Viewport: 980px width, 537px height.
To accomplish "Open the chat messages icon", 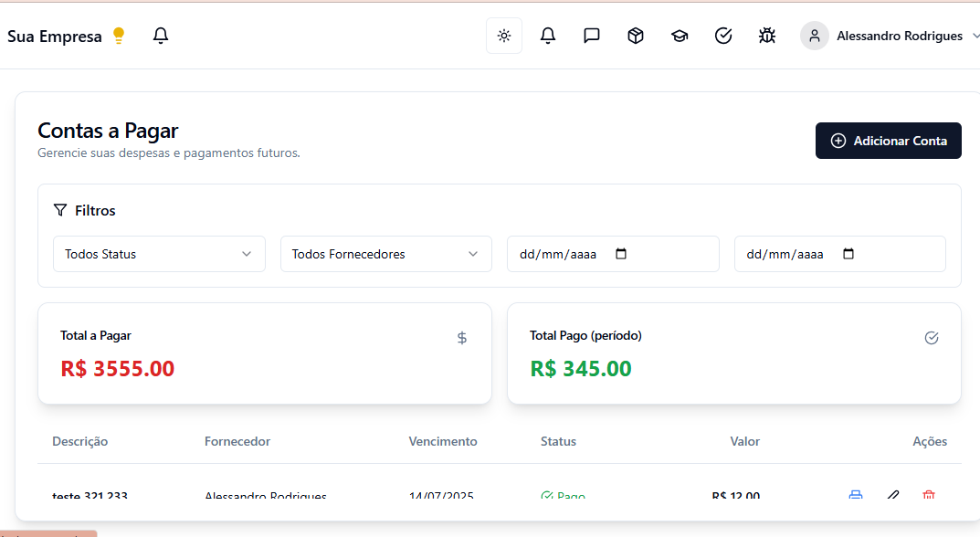I will [592, 36].
